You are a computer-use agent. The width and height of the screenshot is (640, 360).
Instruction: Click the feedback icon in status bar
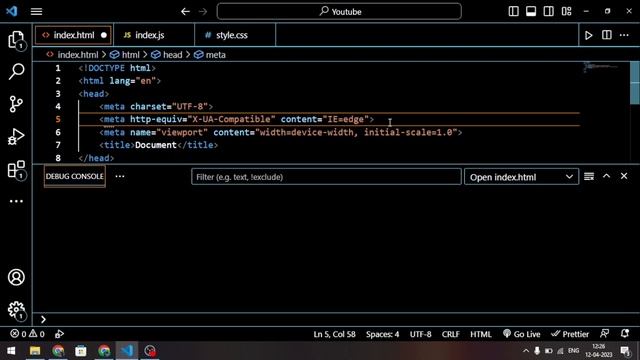(604, 333)
